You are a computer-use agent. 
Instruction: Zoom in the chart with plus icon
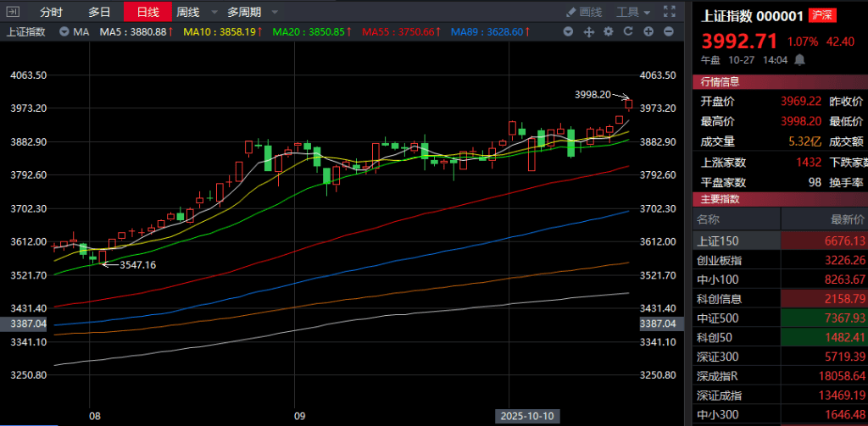tap(648, 31)
